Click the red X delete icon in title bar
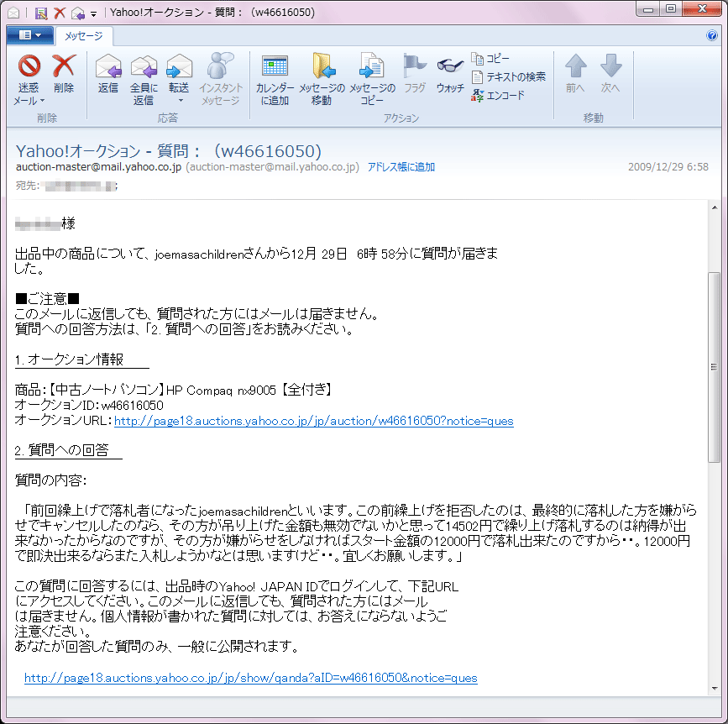Screen dimensions: 728x724 [x=60, y=13]
